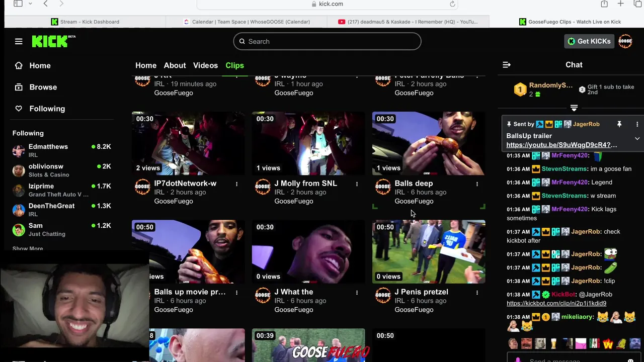644x362 pixels.
Task: Click Show More under Following list
Action: click(28, 248)
